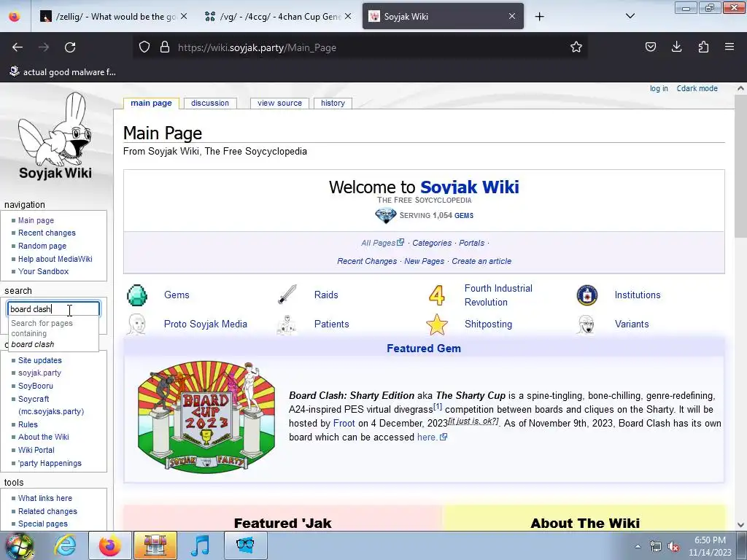
Task: Launch Internet Explorer from taskbar
Action: click(x=65, y=545)
